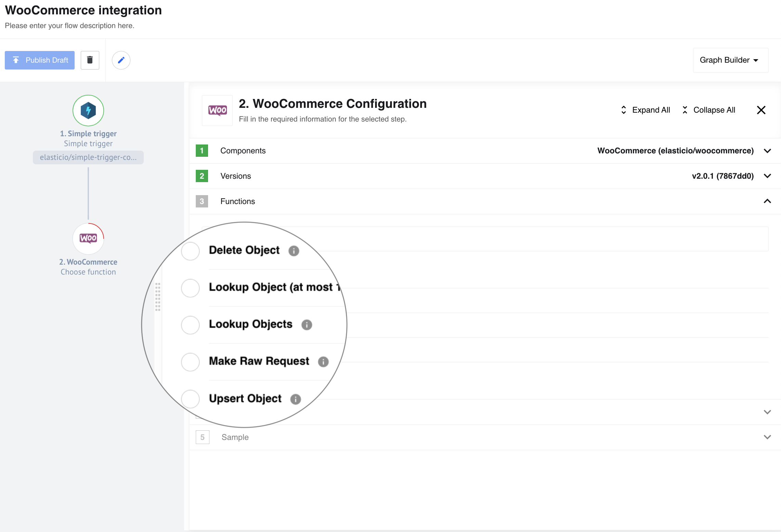Click the Functions step number 3 badge
The image size is (781, 532).
click(202, 201)
